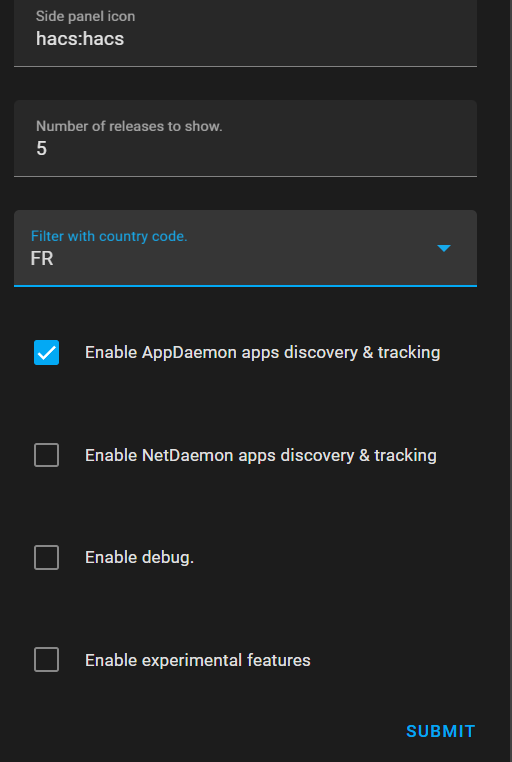This screenshot has width=512, height=762.
Task: Check the Enable NetDaemon apps checkbox
Action: click(x=47, y=455)
